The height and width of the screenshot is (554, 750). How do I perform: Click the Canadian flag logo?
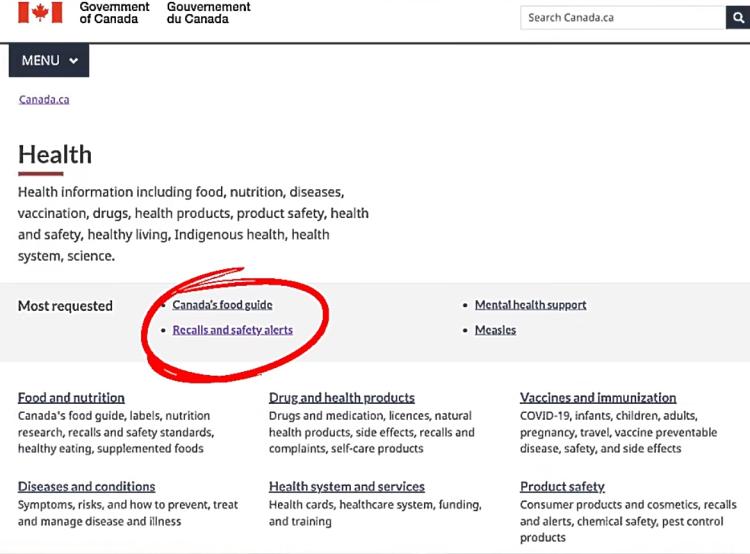(x=40, y=12)
